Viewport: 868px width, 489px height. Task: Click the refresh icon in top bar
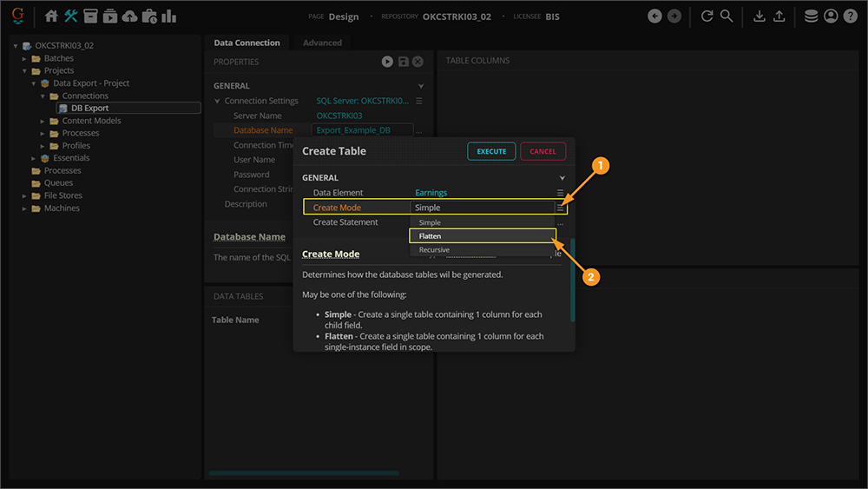[707, 17]
